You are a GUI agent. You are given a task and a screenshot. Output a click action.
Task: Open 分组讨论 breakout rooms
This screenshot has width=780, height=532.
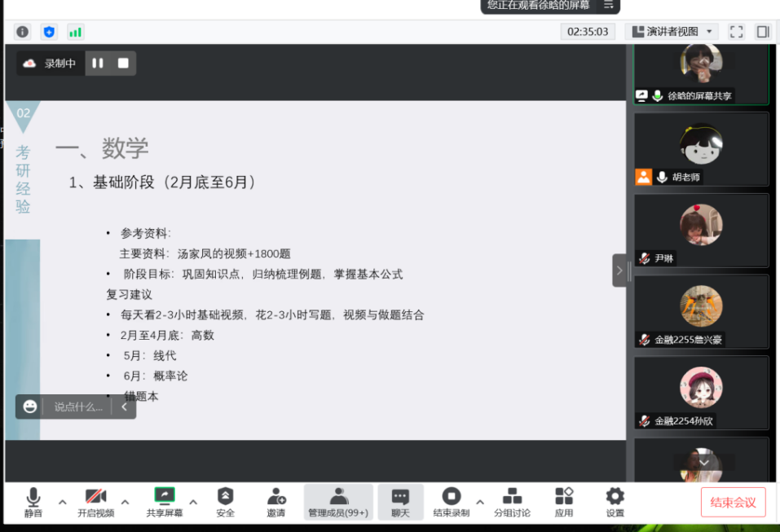512,502
